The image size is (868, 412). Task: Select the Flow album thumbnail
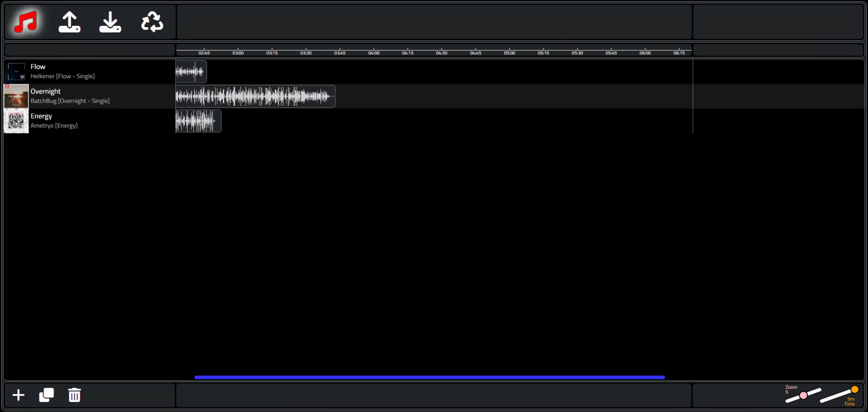(x=16, y=71)
